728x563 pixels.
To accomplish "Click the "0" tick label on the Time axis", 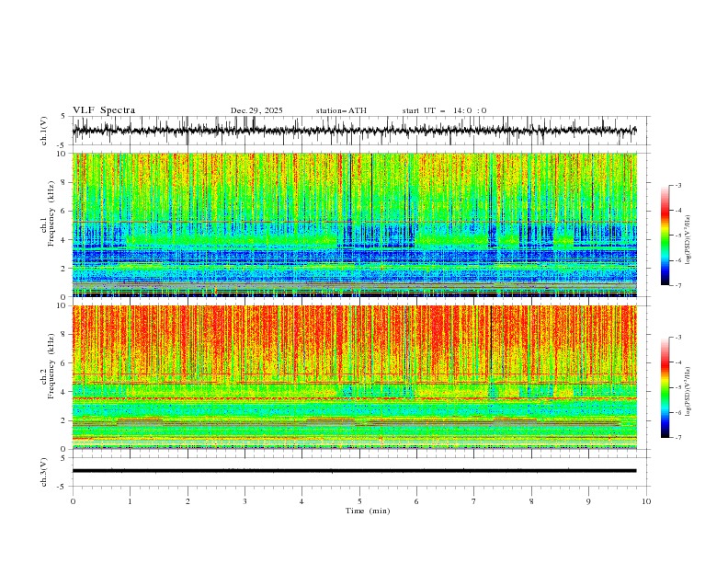I will (73, 501).
